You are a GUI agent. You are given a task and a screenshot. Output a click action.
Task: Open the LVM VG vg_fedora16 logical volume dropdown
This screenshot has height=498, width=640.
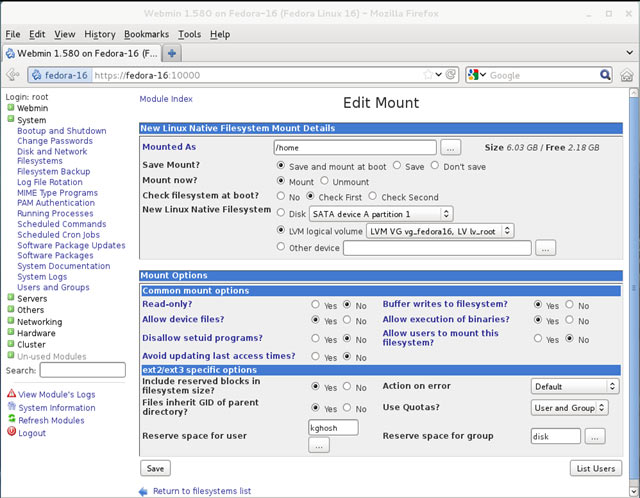[440, 231]
